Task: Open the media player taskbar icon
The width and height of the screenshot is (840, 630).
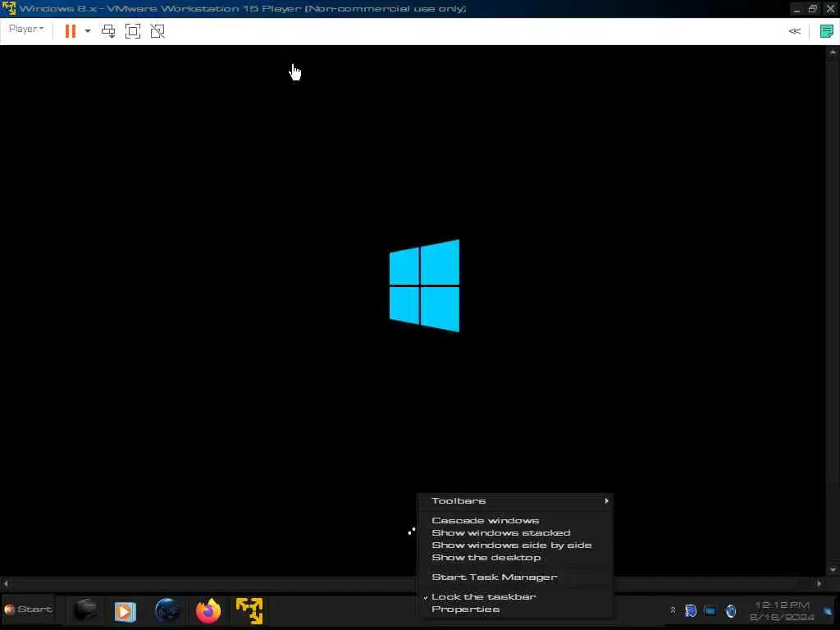Action: [125, 610]
